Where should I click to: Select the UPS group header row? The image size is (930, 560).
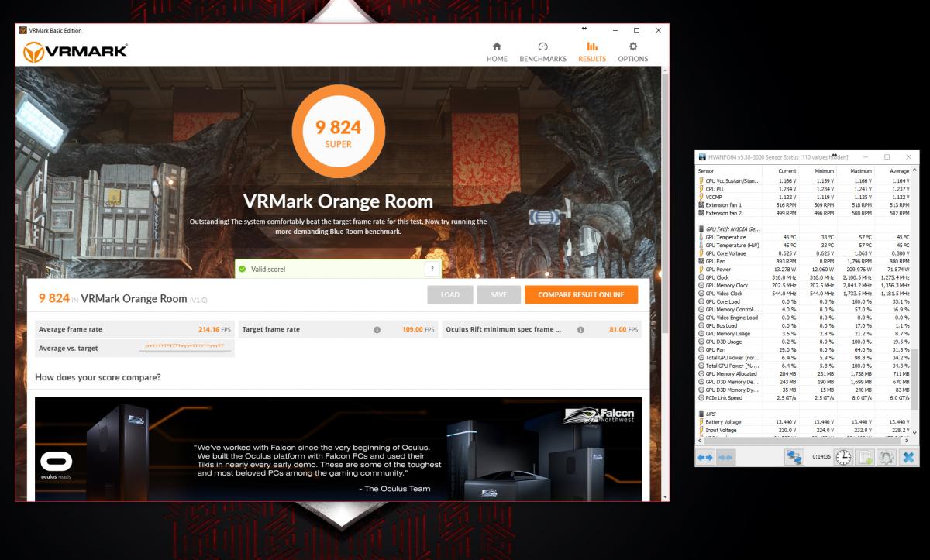click(x=804, y=414)
